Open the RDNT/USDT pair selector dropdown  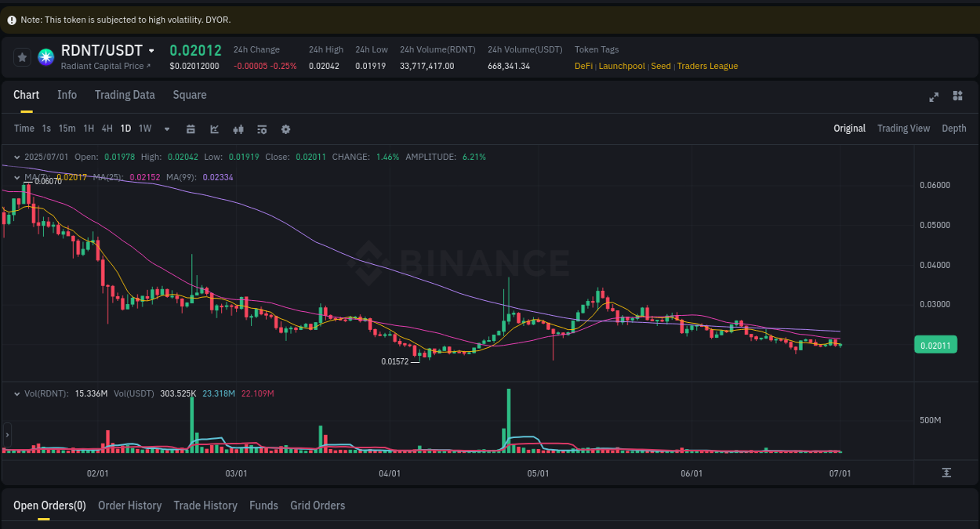[x=151, y=49]
